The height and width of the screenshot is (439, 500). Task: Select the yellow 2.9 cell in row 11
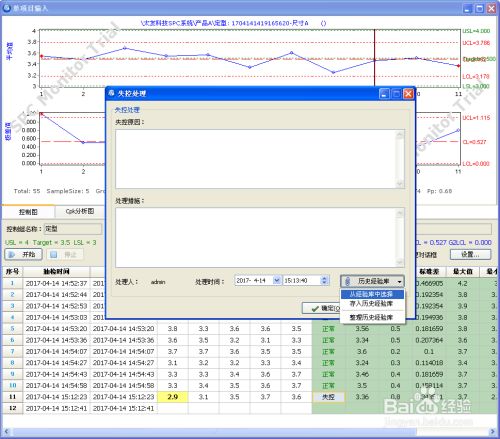pyautogui.click(x=172, y=397)
